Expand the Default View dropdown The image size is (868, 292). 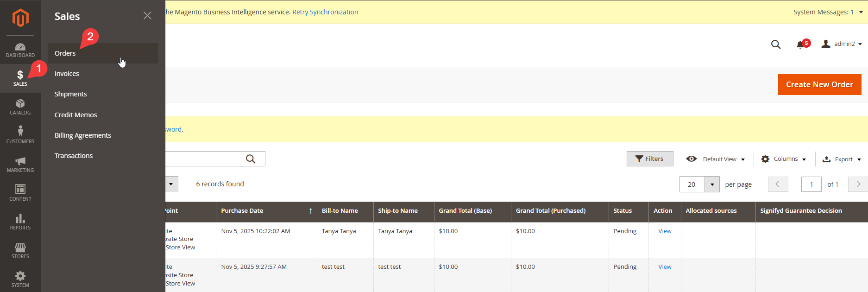[x=716, y=159]
